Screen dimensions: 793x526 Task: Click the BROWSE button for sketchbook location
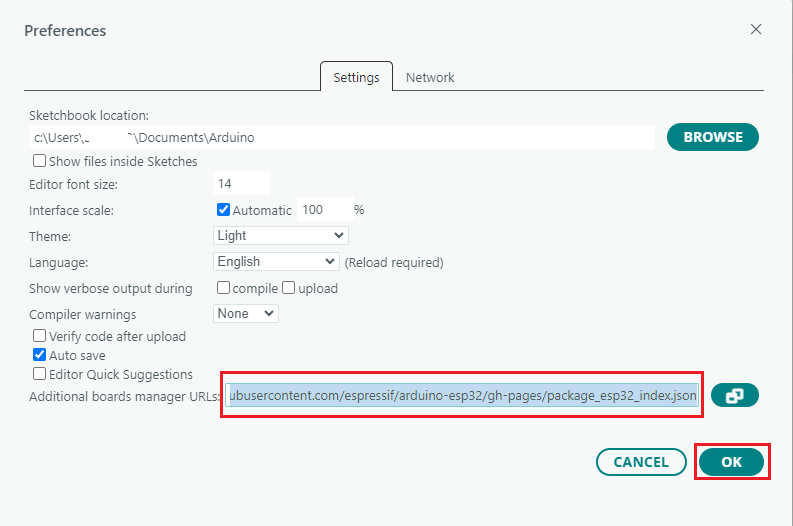pos(713,137)
